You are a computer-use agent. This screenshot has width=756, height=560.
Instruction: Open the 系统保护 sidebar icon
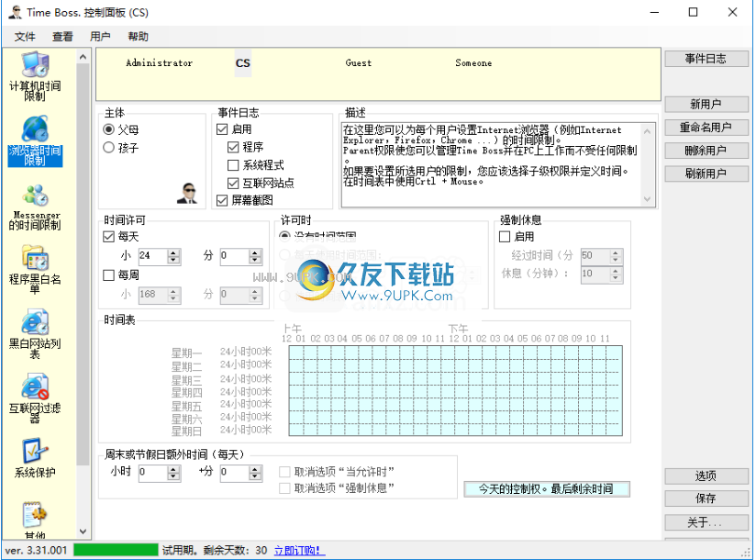point(35,458)
